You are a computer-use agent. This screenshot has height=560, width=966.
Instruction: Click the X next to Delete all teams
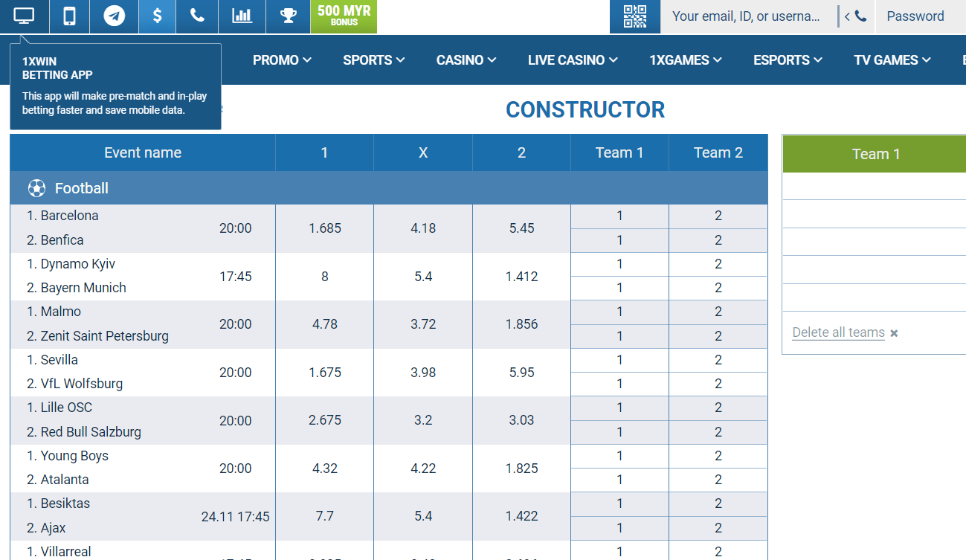(894, 333)
